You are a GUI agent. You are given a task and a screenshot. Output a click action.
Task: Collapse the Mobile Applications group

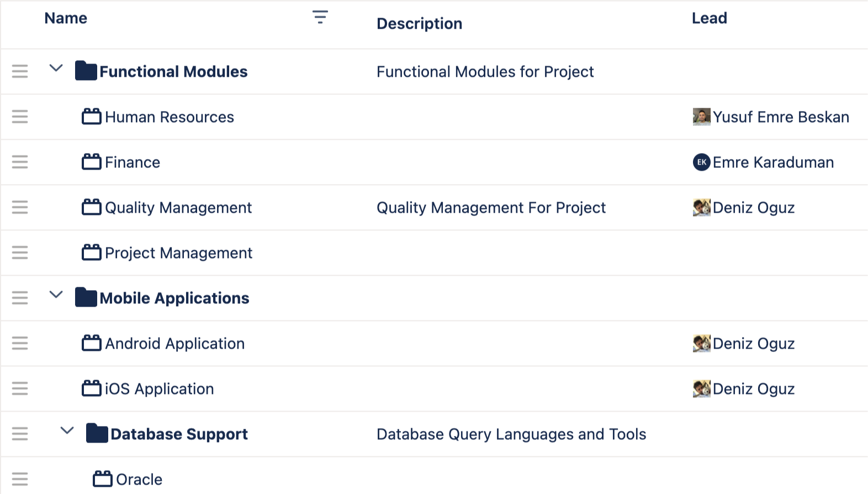(x=56, y=295)
